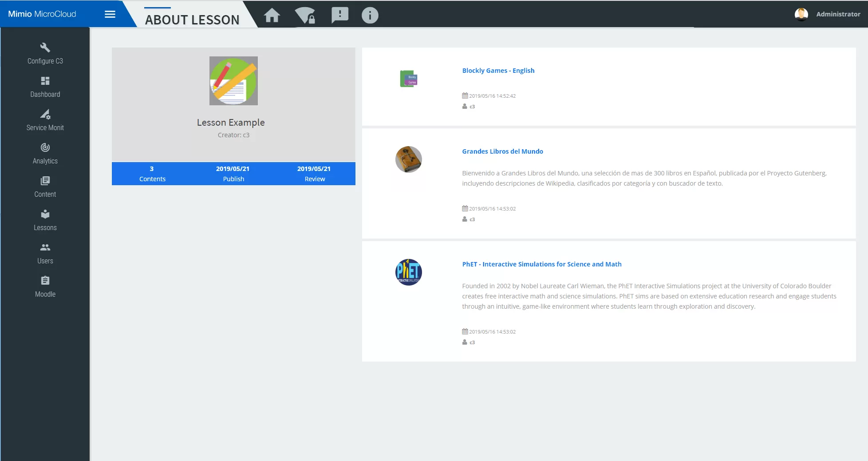Click the Grandes Libros book thumbnail

[x=409, y=159]
